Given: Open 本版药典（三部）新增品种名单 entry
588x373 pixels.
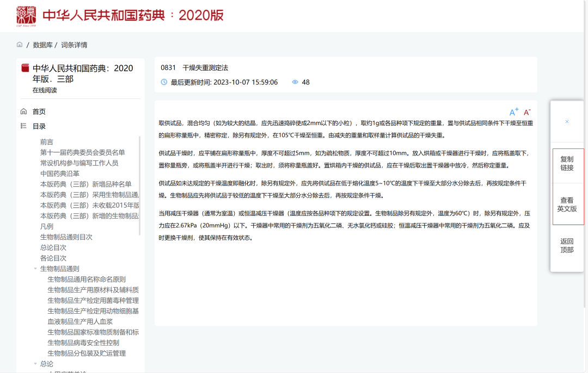Looking at the screenshot, I should 86,184.
